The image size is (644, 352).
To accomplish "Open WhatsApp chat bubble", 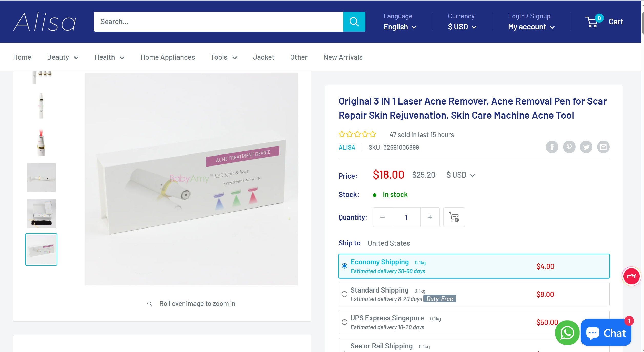I will 567,333.
